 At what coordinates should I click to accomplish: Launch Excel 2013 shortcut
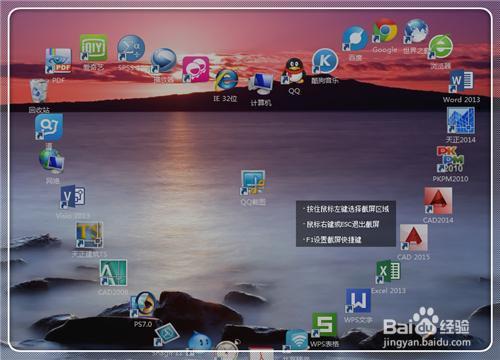[388, 272]
